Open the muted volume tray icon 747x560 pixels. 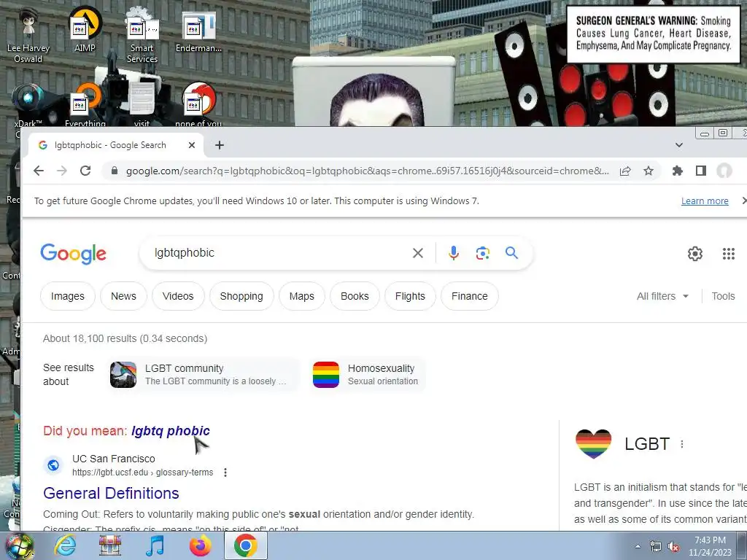(x=673, y=546)
